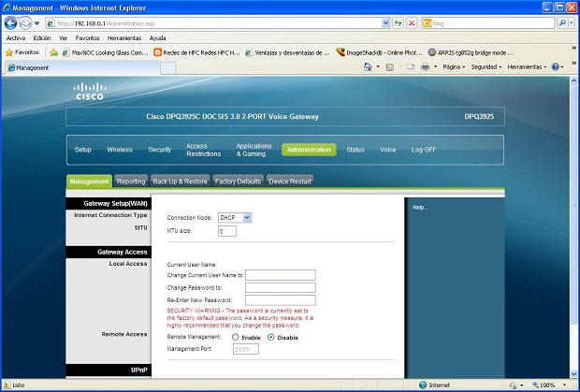Click the Home page icon

click(x=368, y=67)
